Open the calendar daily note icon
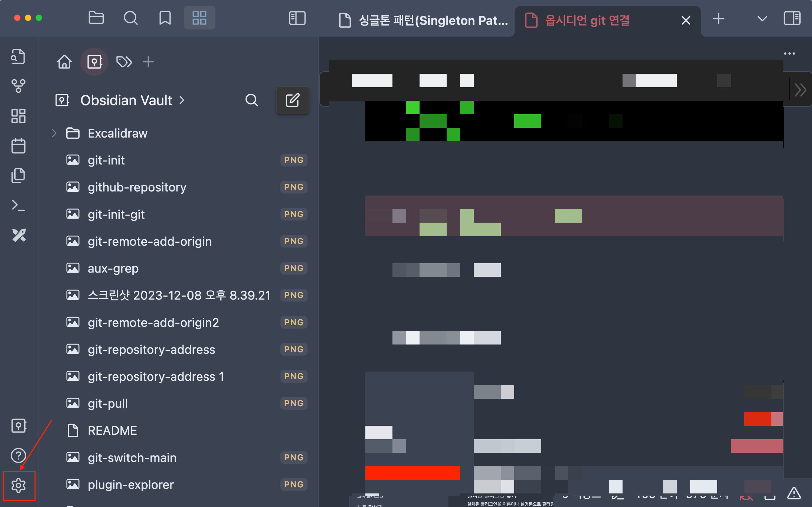 coord(18,145)
